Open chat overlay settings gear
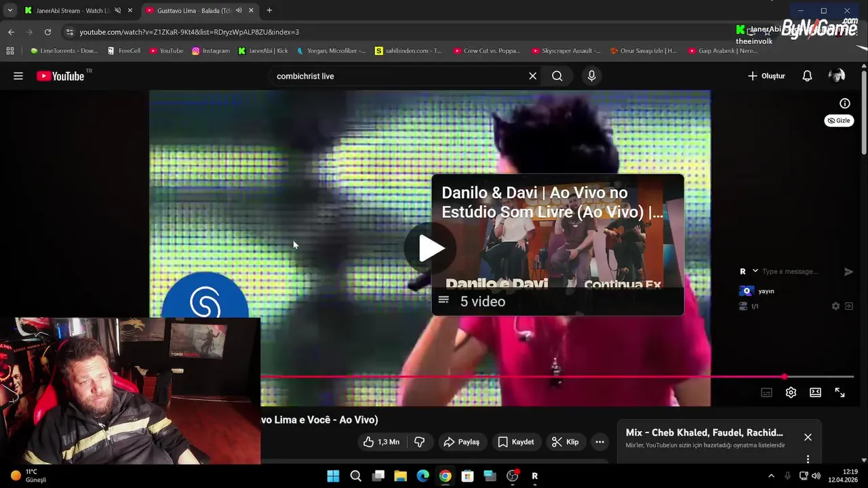Image resolution: width=868 pixels, height=488 pixels. [835, 306]
